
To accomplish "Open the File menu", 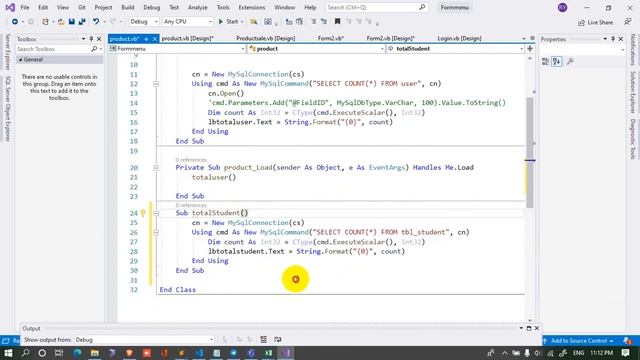I will pyautogui.click(x=24, y=7).
